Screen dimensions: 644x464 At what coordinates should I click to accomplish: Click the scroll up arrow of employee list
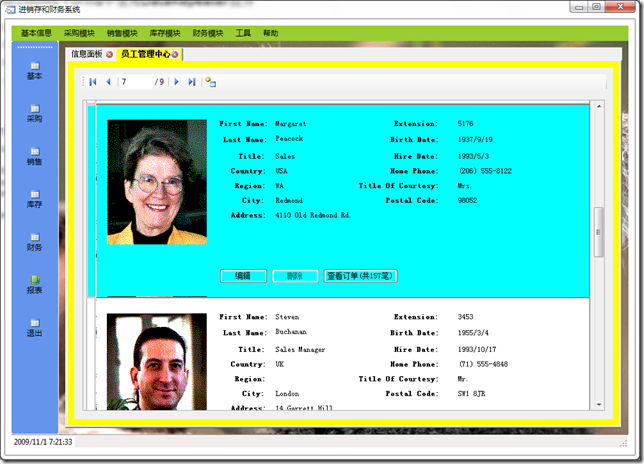coord(599,106)
